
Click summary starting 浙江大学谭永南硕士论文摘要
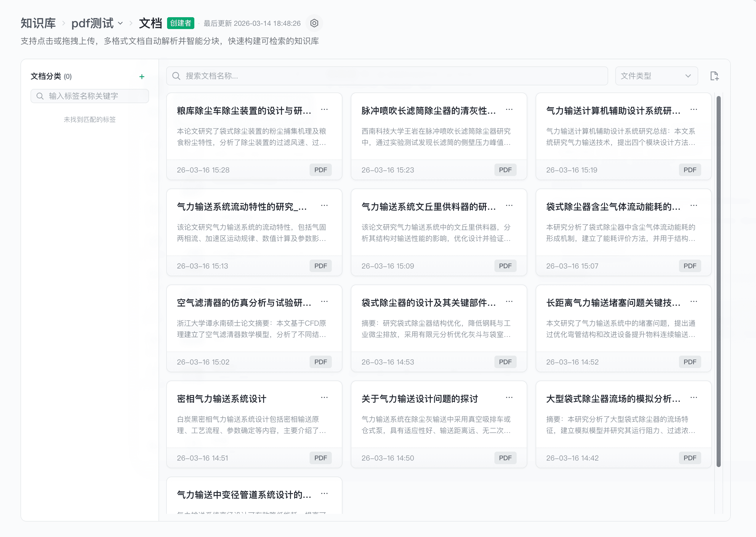click(x=252, y=329)
